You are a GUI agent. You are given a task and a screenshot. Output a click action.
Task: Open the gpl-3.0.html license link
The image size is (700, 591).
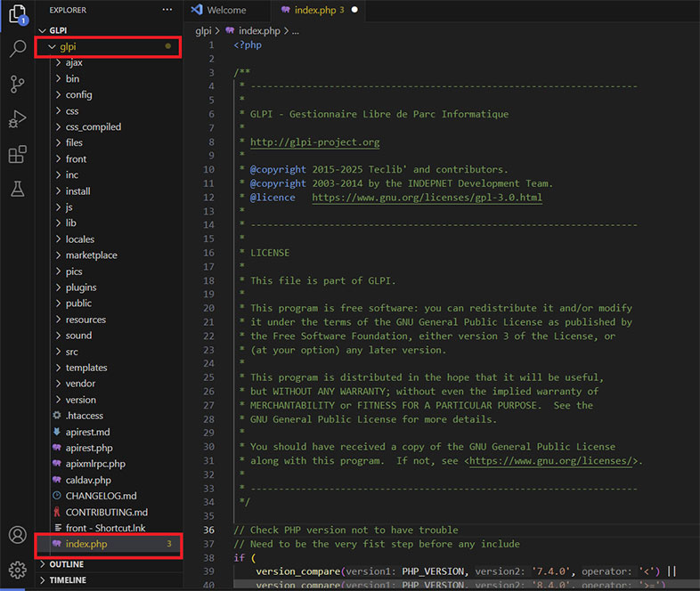426,198
